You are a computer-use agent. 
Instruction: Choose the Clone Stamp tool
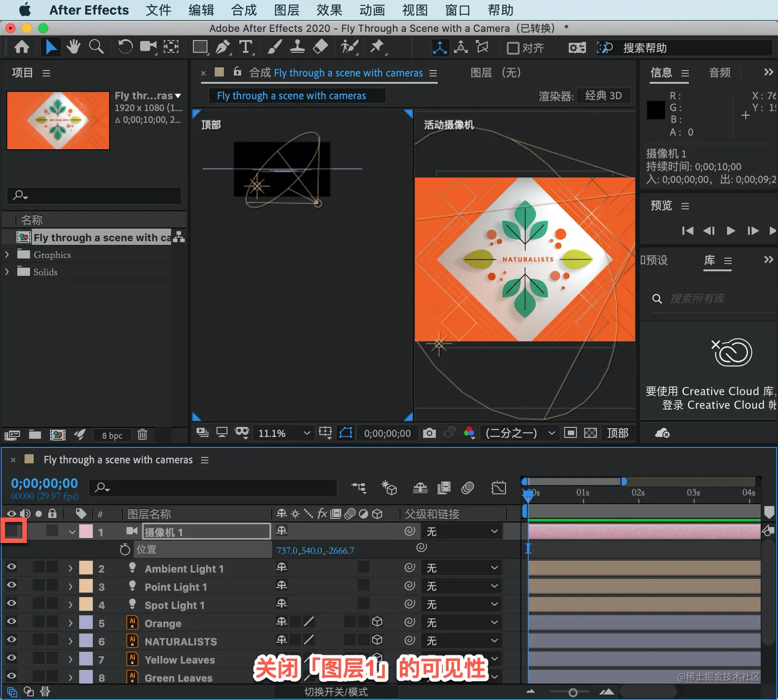click(x=297, y=47)
